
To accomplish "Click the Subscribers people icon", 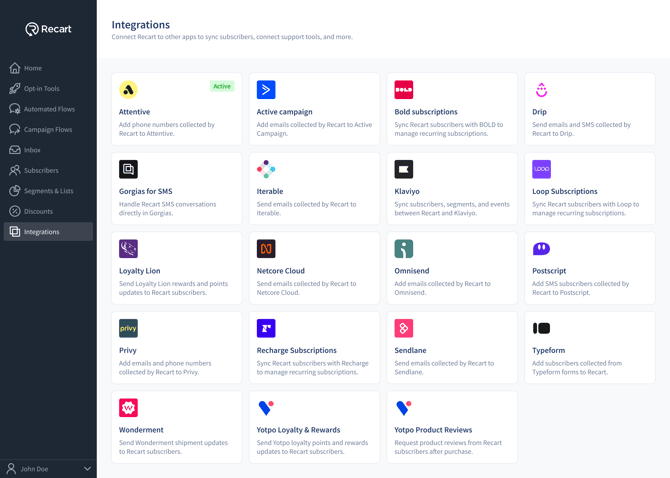I will point(15,170).
